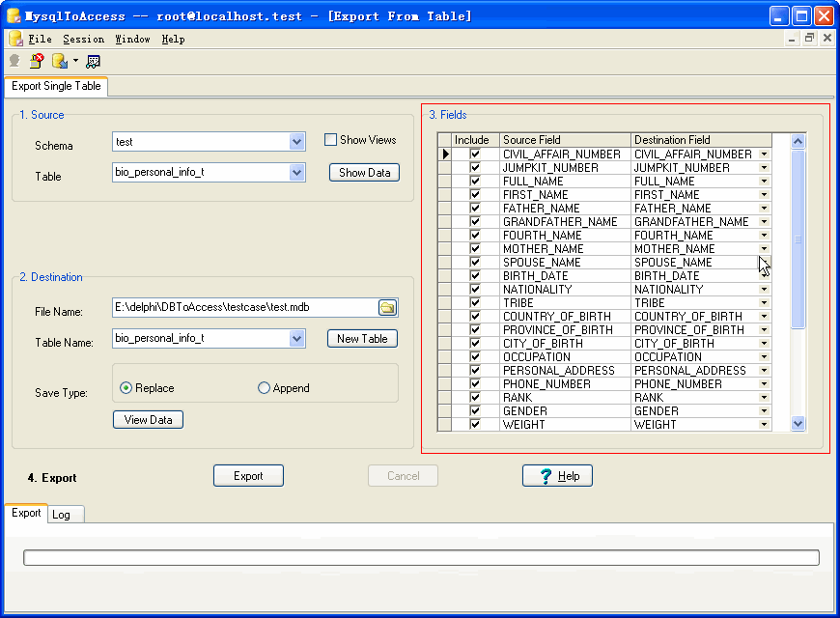The width and height of the screenshot is (840, 618).
Task: Open destination dropdown for COUNTRY_OF_BIRTH
Action: pyautogui.click(x=765, y=316)
